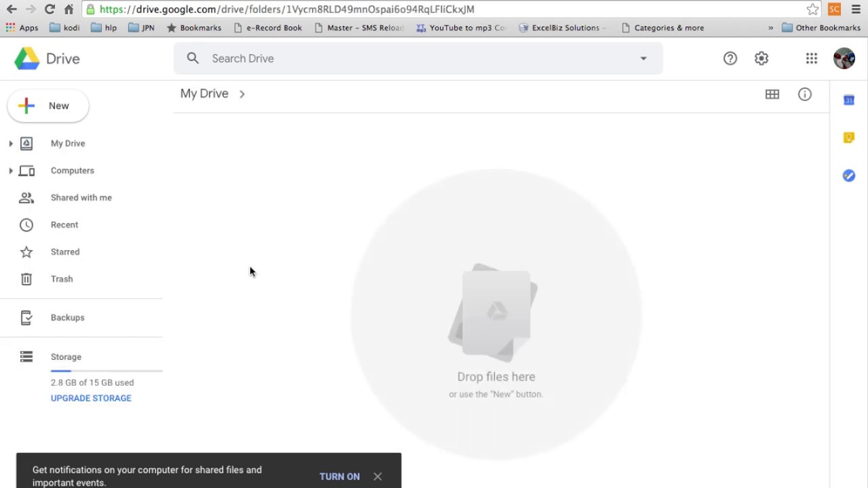
Task: Open the Apps bookmark shortcut
Action: point(22,28)
